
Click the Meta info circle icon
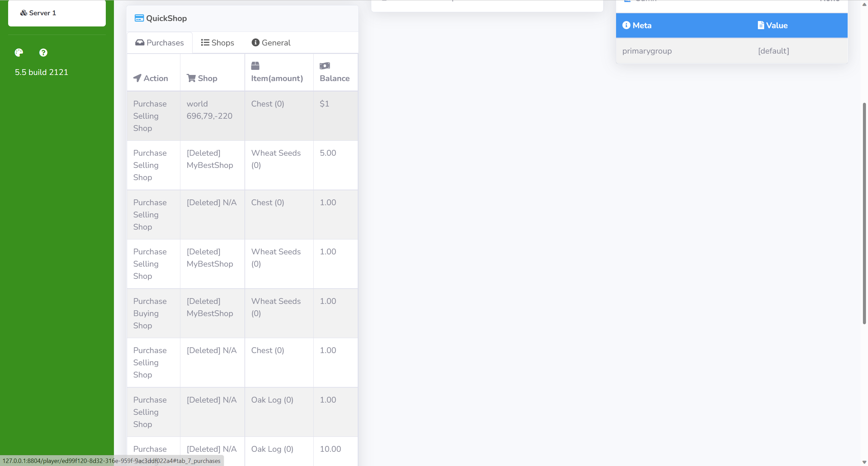[x=626, y=25]
